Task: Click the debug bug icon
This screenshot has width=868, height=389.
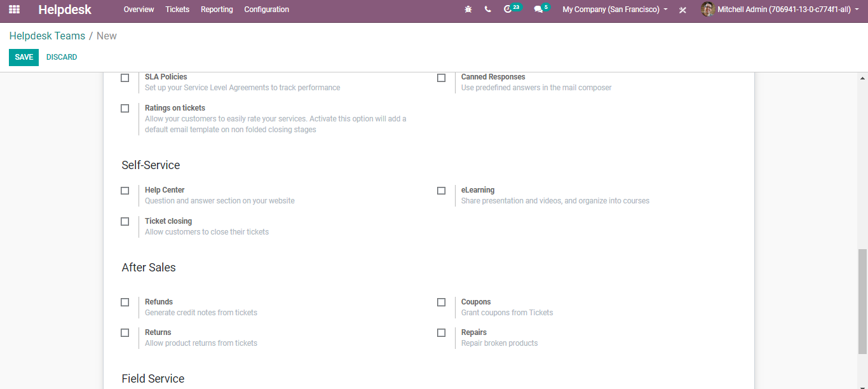Action: point(468,10)
